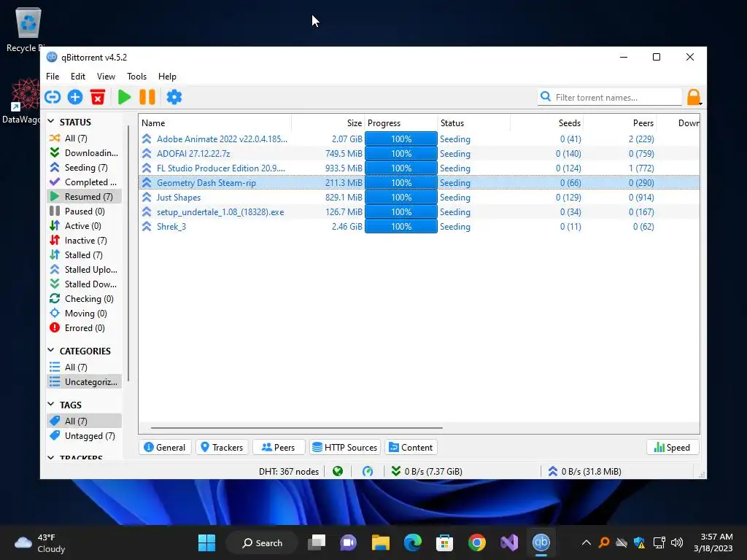Select Stalled Downloading filter

[x=85, y=284]
